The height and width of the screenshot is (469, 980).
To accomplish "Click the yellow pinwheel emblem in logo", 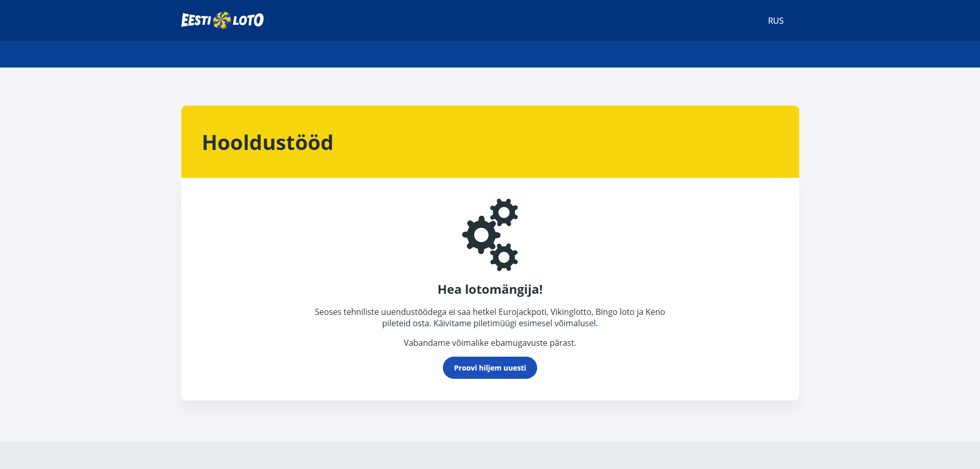I will click(221, 20).
